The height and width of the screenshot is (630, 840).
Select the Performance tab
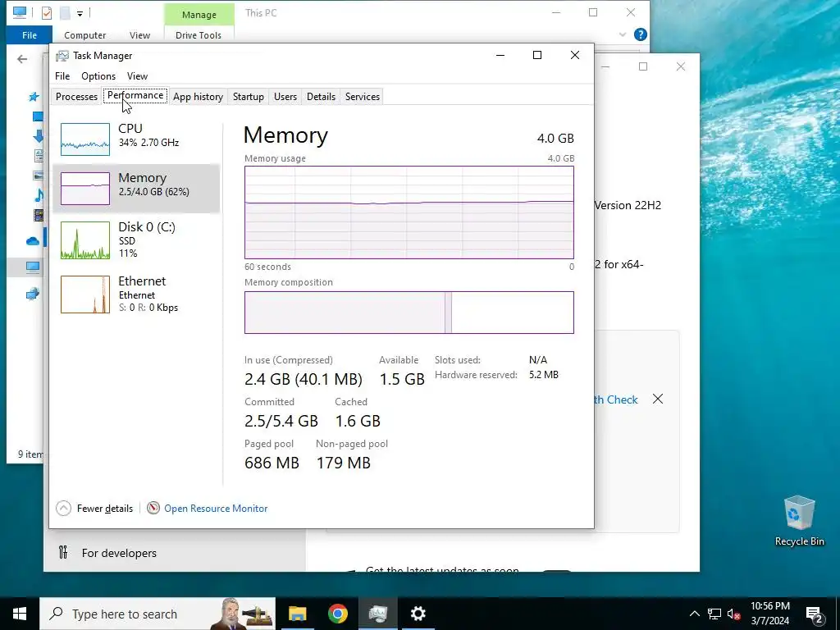135,95
